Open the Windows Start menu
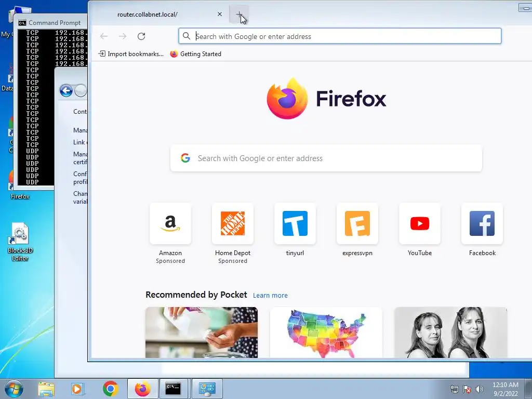532x399 pixels. coord(14,389)
